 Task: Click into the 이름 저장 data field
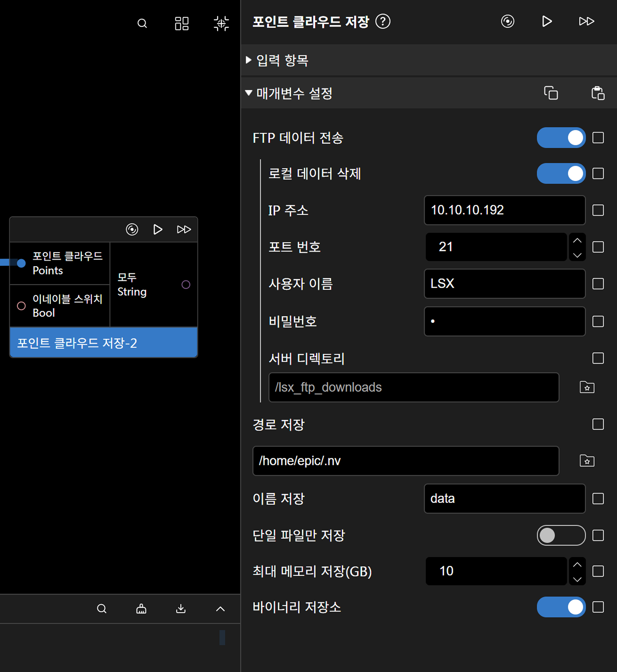coord(504,498)
